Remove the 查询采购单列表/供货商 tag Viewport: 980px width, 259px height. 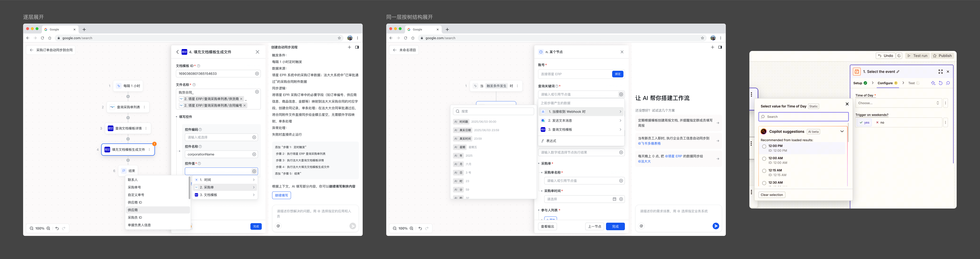click(241, 99)
